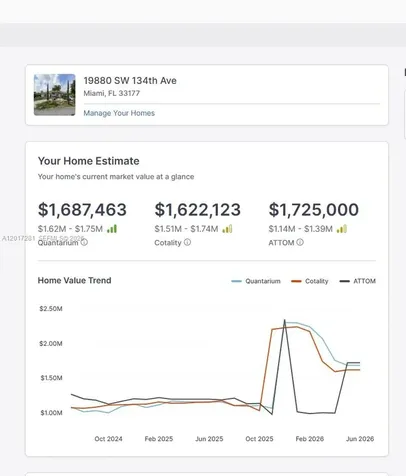Click the Cotality orange legend swatch
Image resolution: width=406 pixels, height=476 pixels.
[296, 281]
